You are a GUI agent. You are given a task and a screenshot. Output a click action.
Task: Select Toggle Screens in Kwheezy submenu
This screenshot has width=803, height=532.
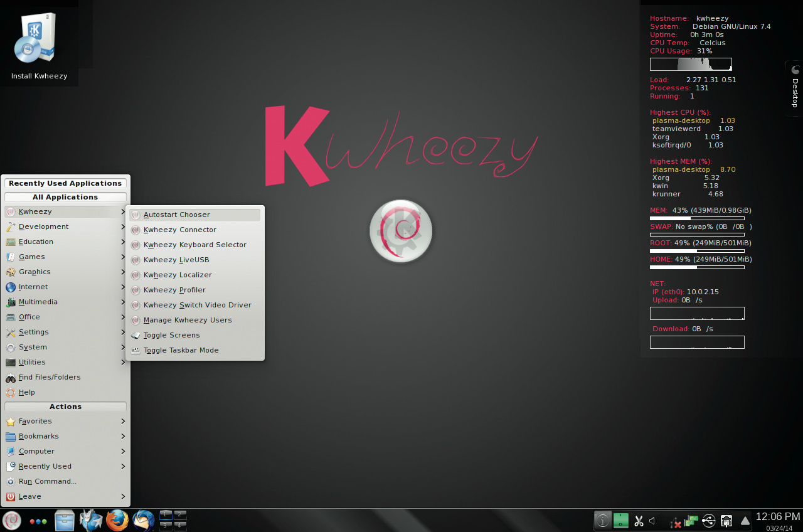click(x=195, y=335)
